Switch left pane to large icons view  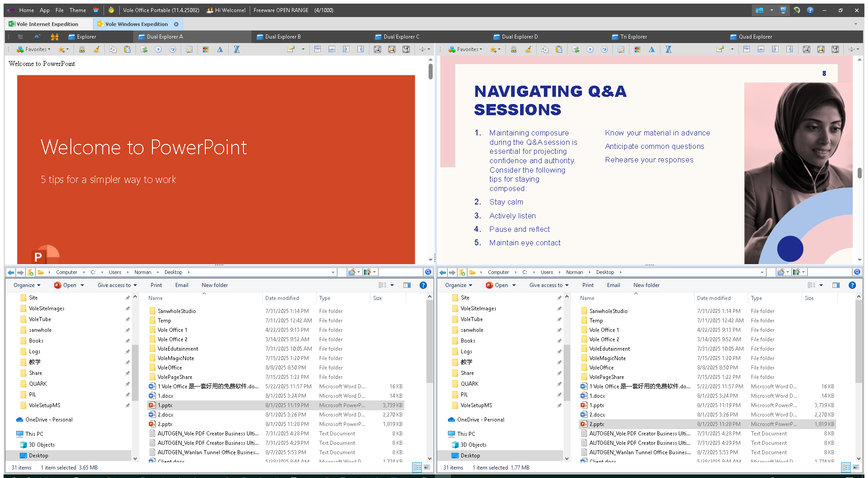[x=427, y=467]
